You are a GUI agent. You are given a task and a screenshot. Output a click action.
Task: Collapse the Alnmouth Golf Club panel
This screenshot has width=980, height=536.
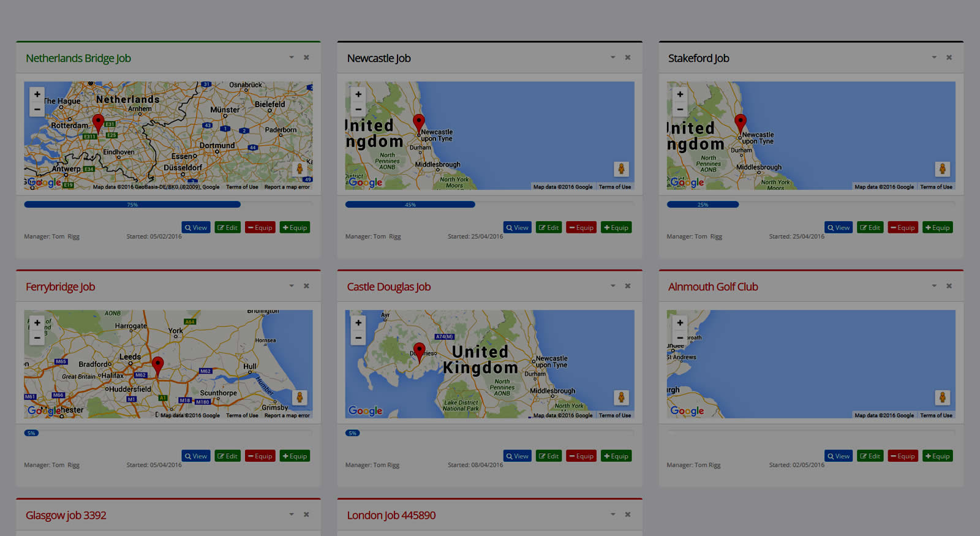click(x=934, y=286)
